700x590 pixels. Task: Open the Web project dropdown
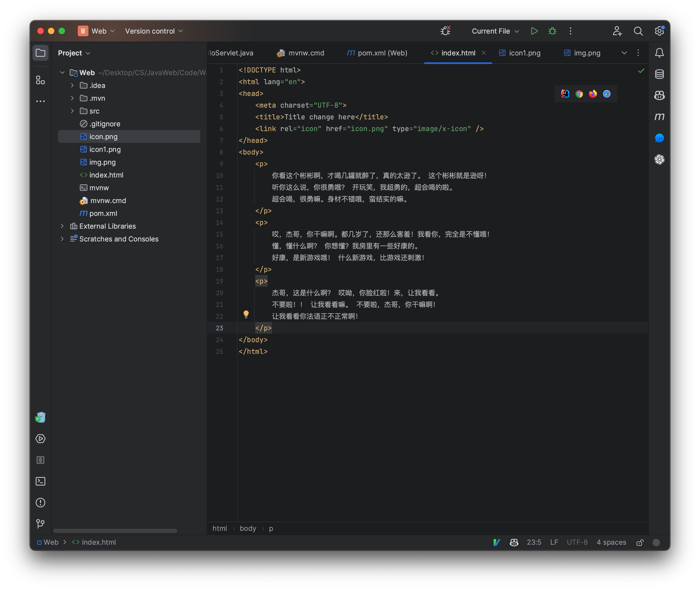(97, 31)
